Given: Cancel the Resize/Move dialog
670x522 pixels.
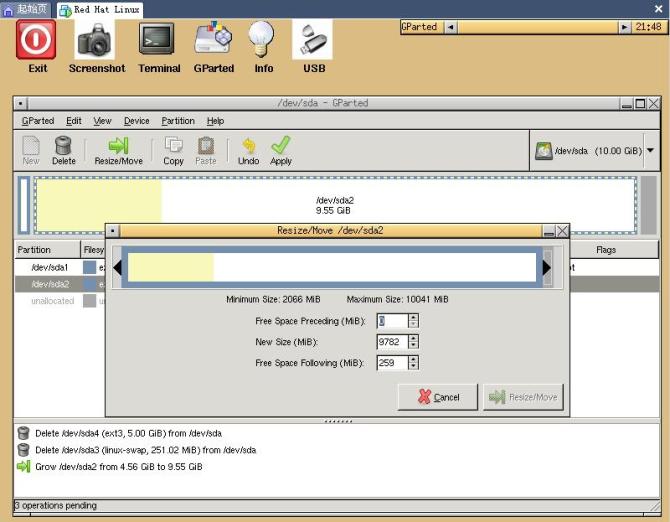Looking at the screenshot, I should click(438, 397).
